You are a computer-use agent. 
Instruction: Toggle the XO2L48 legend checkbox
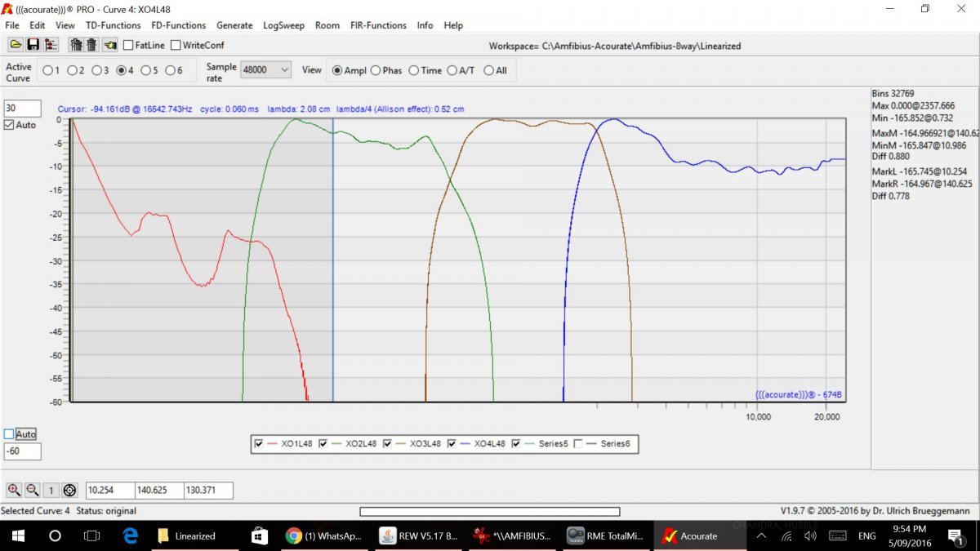pyautogui.click(x=323, y=443)
